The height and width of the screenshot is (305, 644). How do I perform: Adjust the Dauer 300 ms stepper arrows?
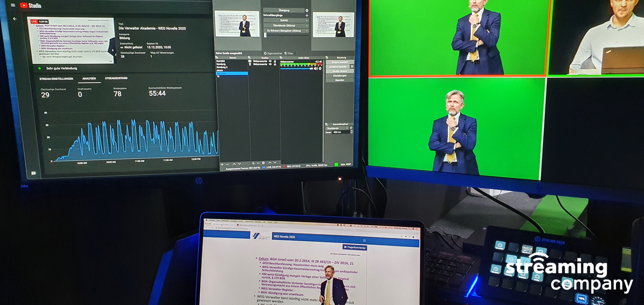point(351,132)
